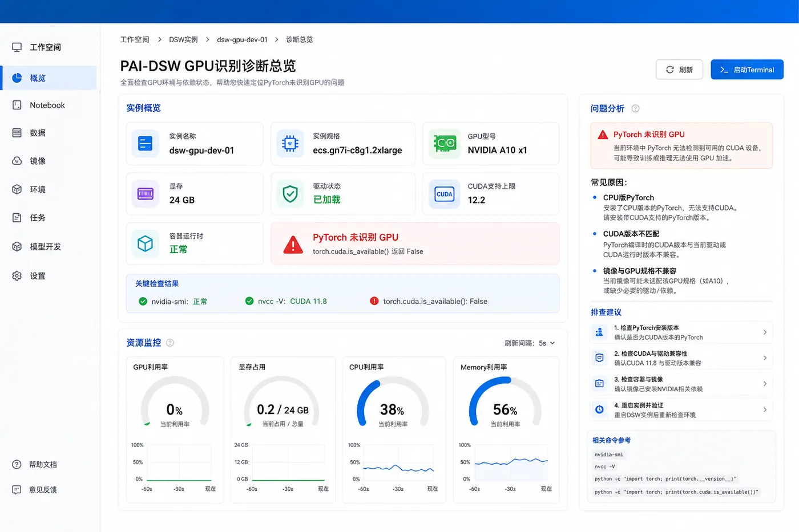Viewport: 799px width, 532px height.
Task: Click the 显存 memory icon
Action: click(146, 193)
